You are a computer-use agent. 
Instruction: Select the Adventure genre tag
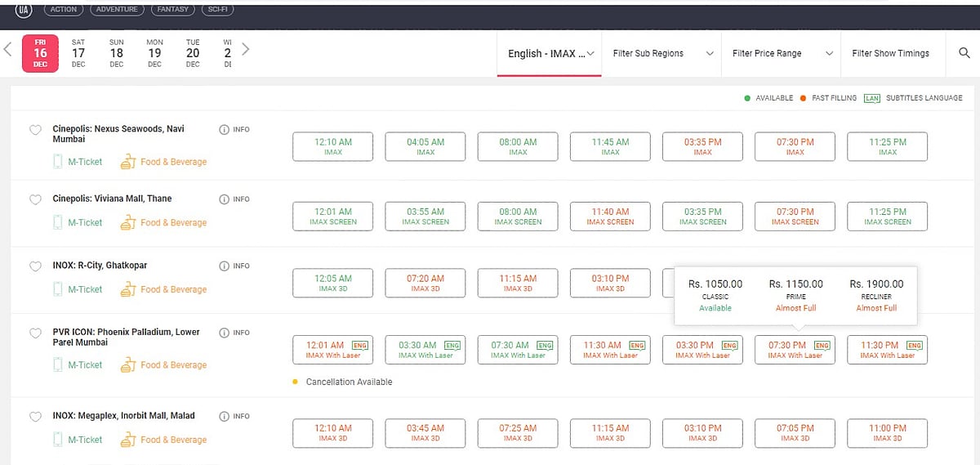(x=116, y=9)
